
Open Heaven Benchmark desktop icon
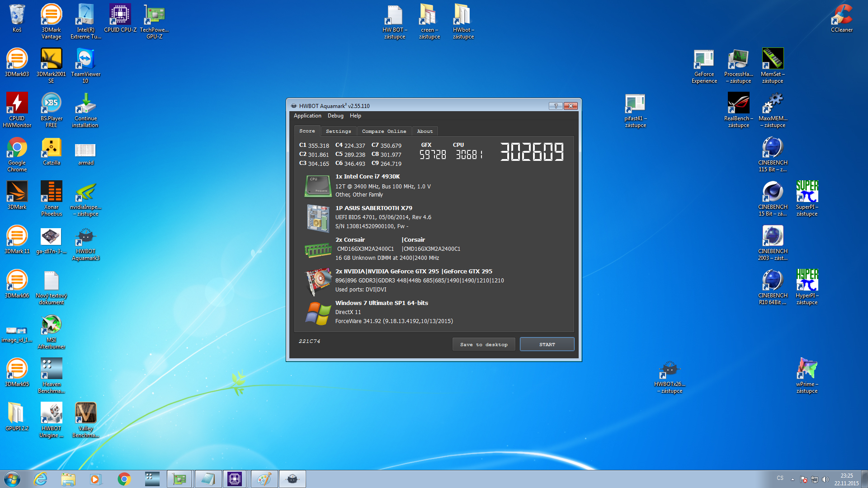point(51,376)
